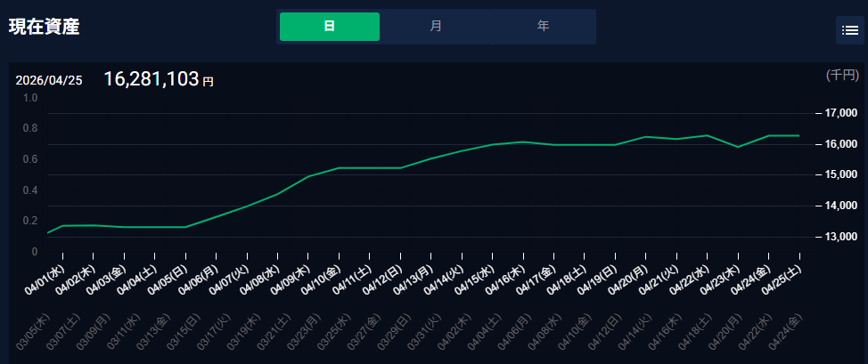Screen dimensions: 868x364
Task: Click the 04/20(月) date axis label
Action: click(629, 279)
